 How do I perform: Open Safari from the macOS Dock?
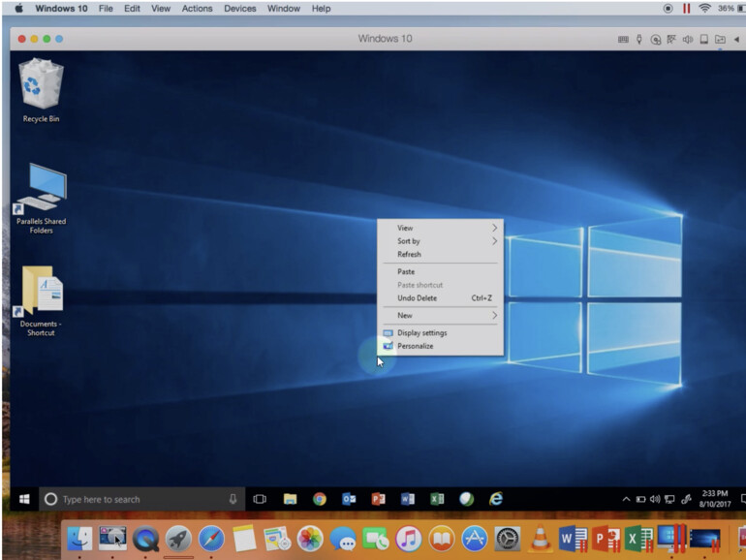[211, 538]
